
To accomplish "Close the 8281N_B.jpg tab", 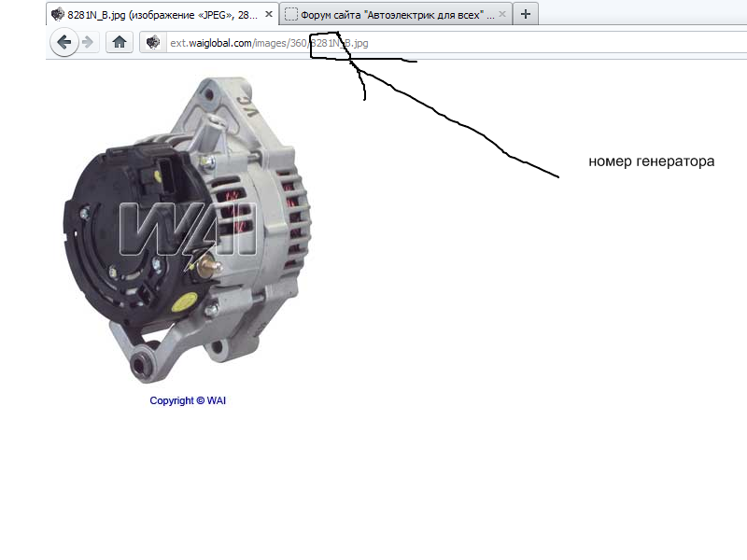I will [269, 14].
